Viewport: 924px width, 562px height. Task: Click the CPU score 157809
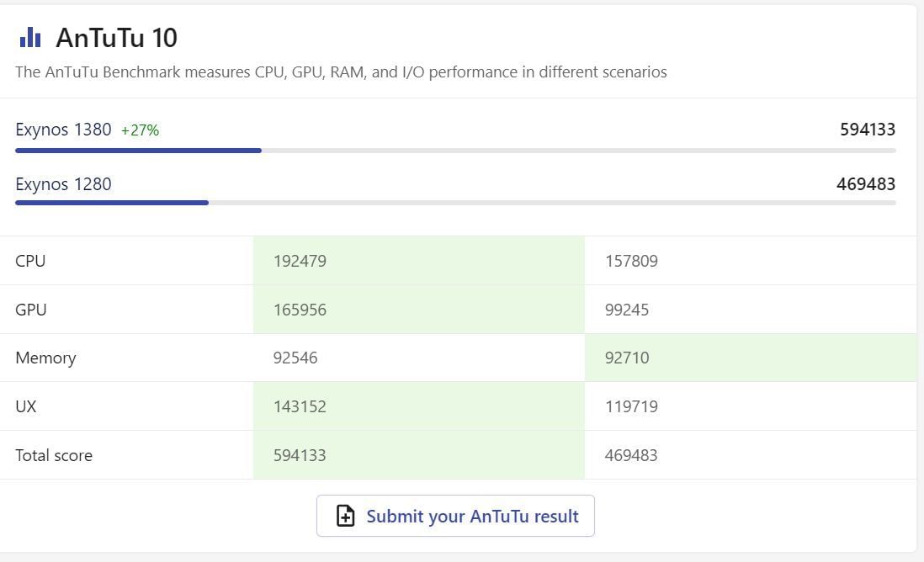631,261
